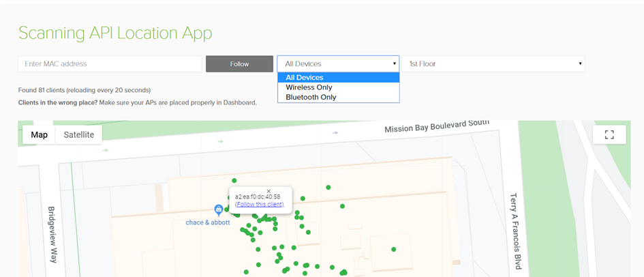Screen dimensions: 644x277
Task: Focus the Enter MAC address field
Action: click(x=110, y=64)
